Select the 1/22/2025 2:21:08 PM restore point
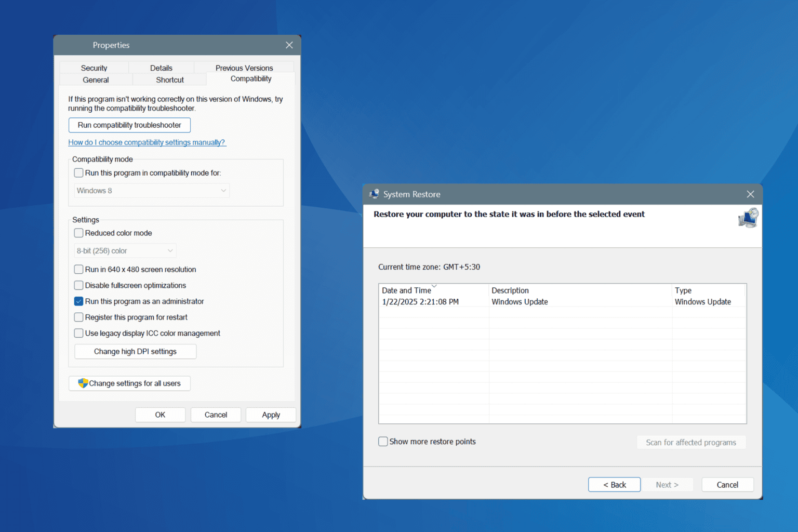798x532 pixels. (x=563, y=302)
